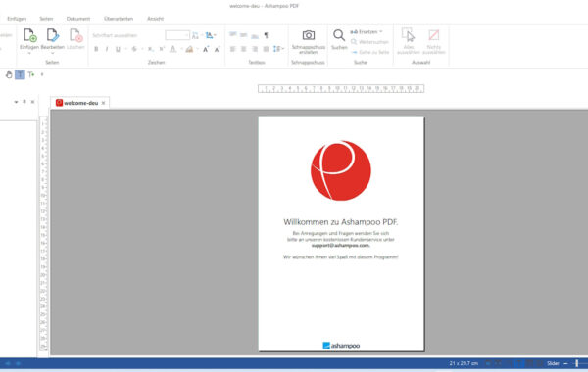Image resolution: width=588 pixels, height=372 pixels.
Task: Expand the Einfügen pages arrow
Action: tap(29, 53)
